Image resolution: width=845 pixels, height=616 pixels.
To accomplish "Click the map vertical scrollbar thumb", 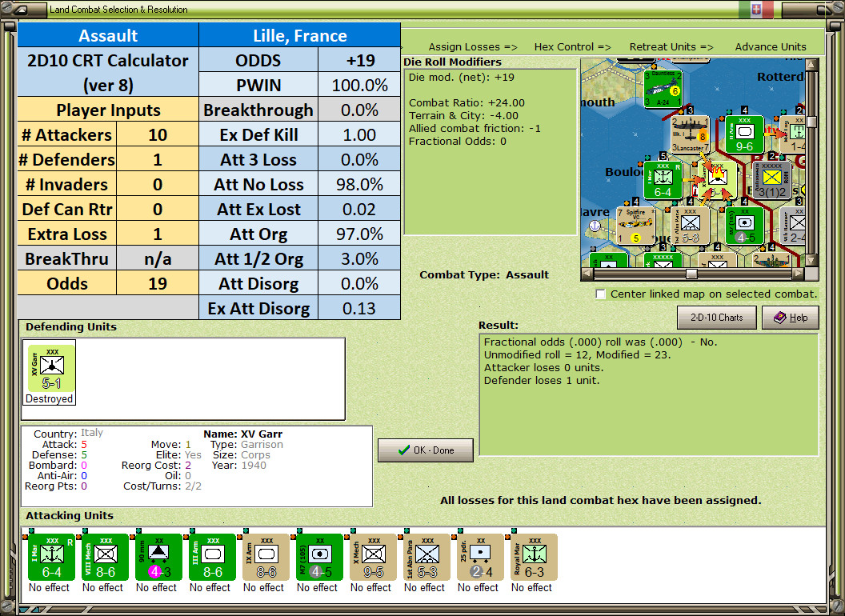I will click(811, 122).
